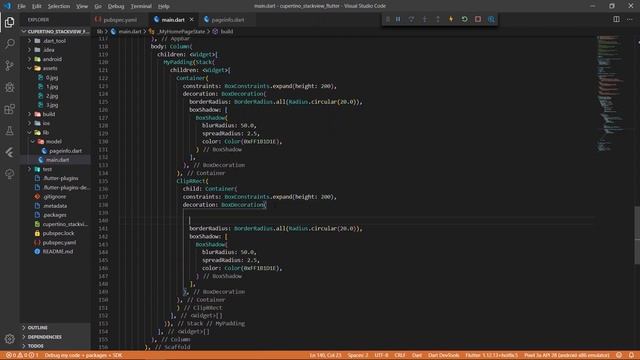Click the Step Out debug icon
This screenshot has height=360, width=640.
[438, 19]
